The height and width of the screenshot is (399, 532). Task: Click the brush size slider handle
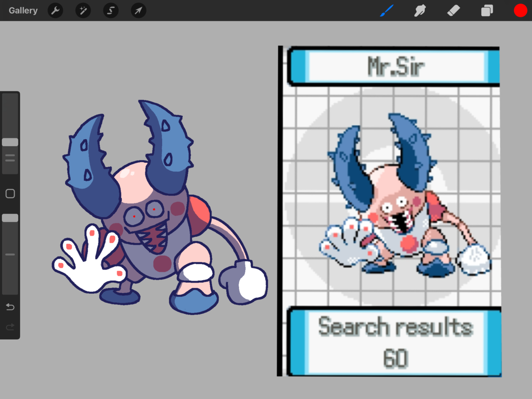10,142
